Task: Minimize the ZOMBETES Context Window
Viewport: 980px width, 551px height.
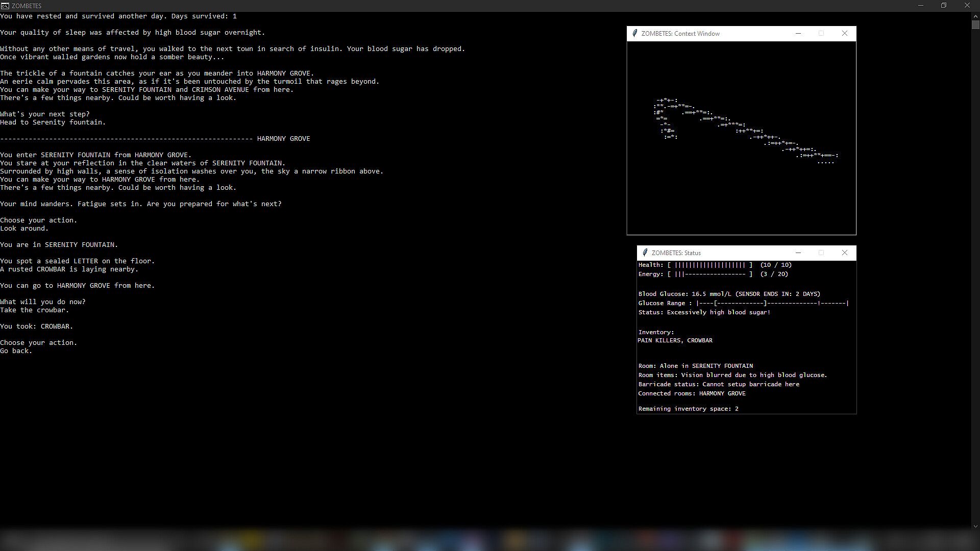Action: coord(798,34)
